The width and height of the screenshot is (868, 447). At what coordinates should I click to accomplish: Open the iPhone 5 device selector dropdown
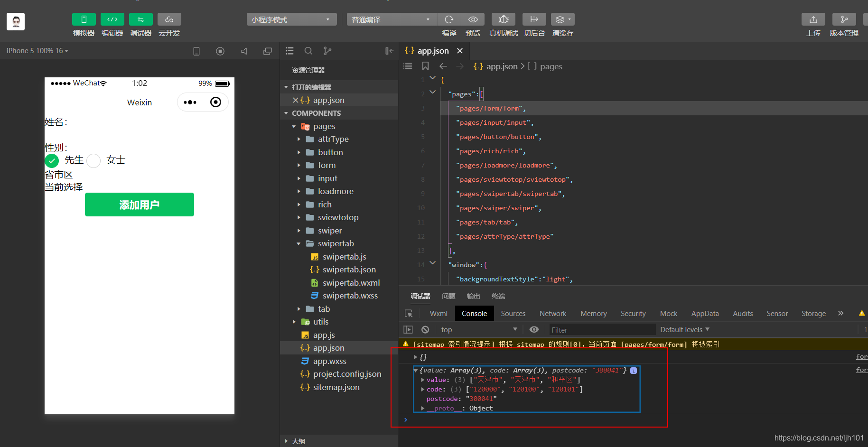pos(37,51)
